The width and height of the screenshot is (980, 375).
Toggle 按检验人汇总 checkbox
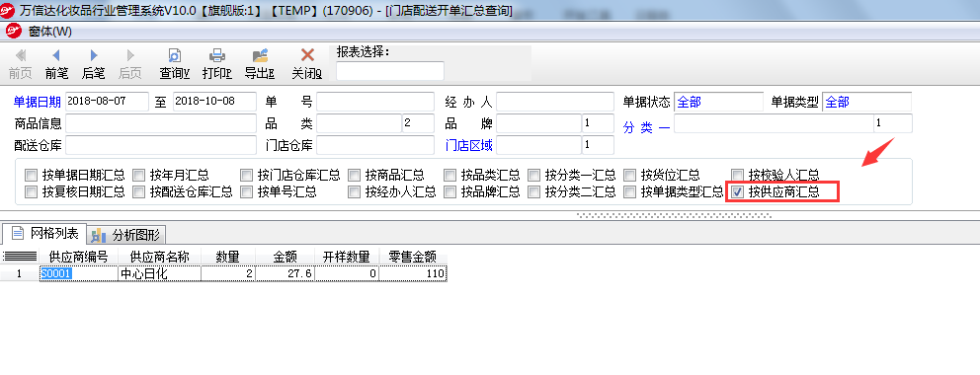(x=738, y=175)
